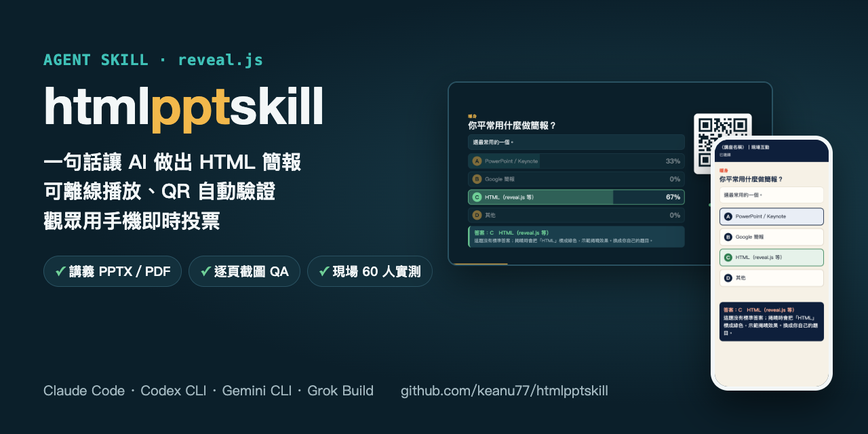This screenshot has height=434, width=868.
Task: Click the 33% result of the PowerPoint slide bar
Action: tap(673, 161)
